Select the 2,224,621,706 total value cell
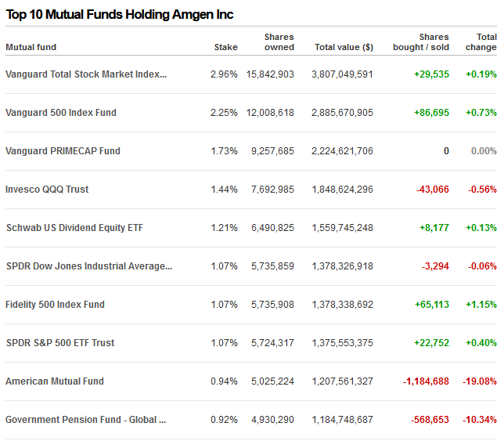 point(342,151)
